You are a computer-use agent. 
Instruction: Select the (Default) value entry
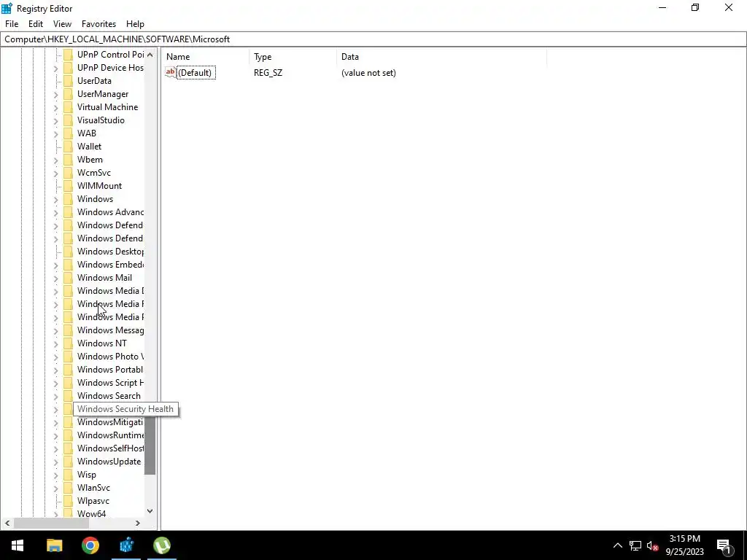(x=196, y=73)
